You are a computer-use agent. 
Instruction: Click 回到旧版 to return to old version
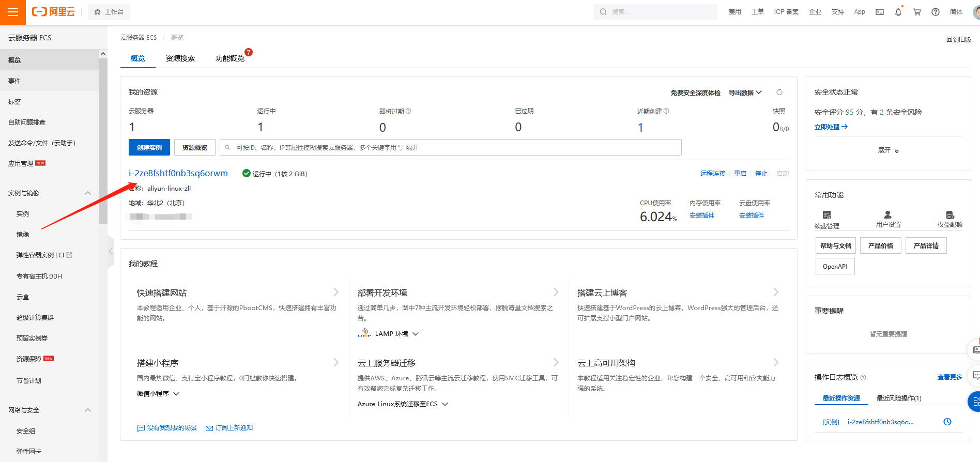[x=958, y=39]
